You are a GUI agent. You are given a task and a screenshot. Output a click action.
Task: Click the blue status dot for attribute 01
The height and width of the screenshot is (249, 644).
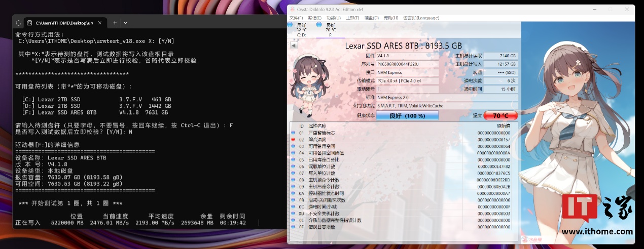point(293,133)
